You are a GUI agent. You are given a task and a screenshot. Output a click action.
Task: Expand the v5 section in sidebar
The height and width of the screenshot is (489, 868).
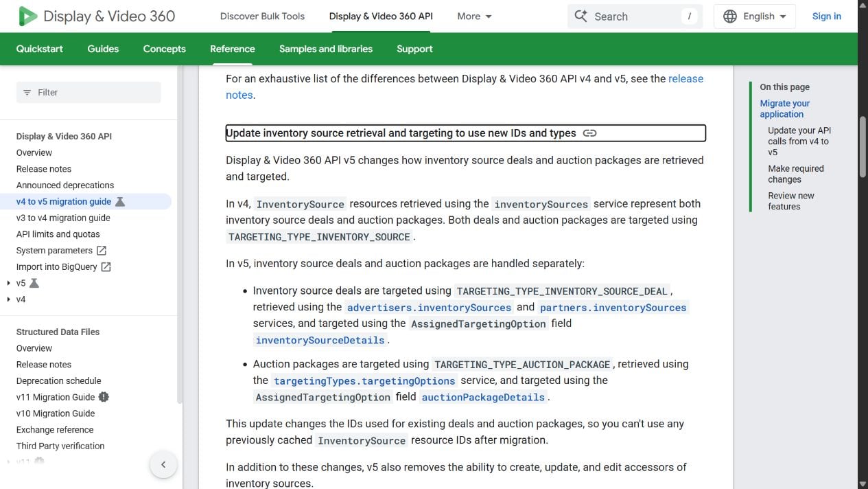tap(8, 283)
